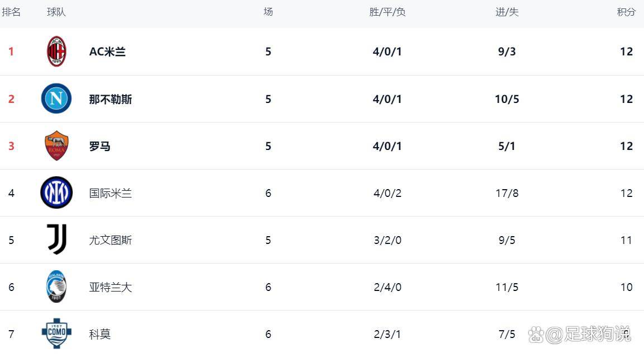Open the 亚特兰大 team link

111,287
